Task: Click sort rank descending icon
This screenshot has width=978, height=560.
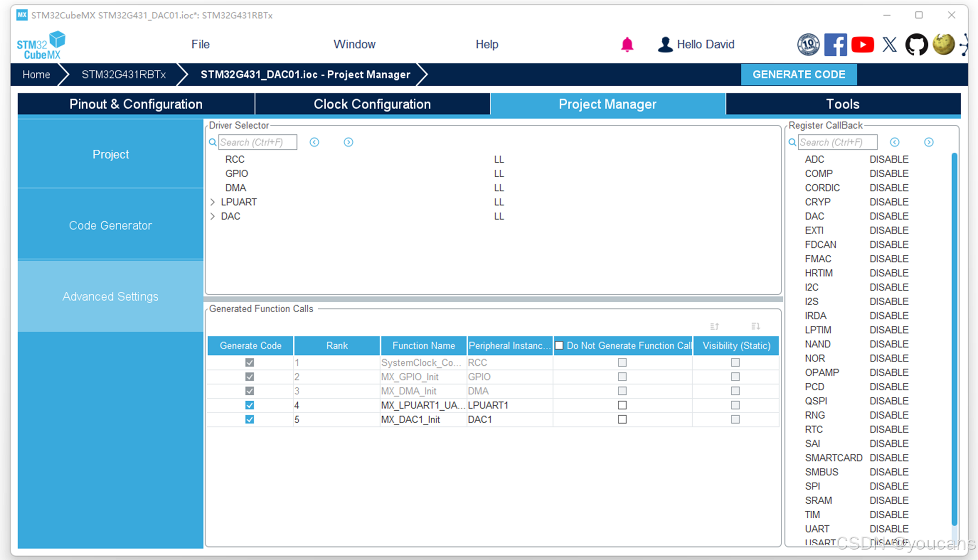Action: [755, 327]
